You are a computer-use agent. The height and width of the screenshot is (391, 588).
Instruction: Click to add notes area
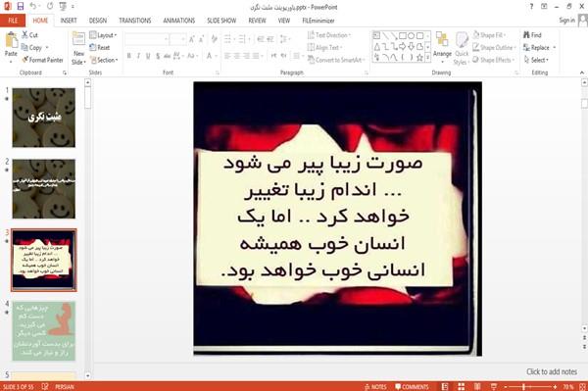click(x=552, y=371)
